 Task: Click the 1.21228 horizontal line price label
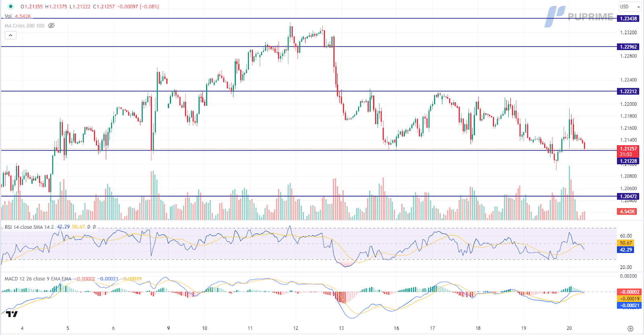click(x=628, y=161)
